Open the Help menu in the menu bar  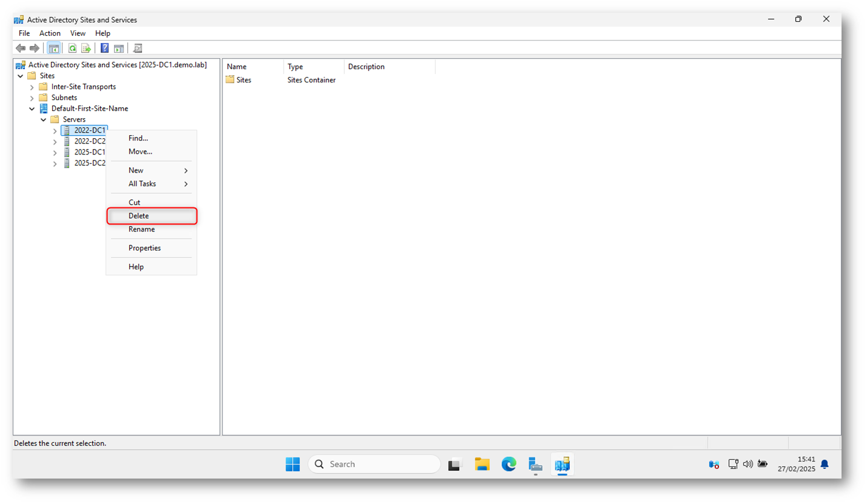pos(102,33)
